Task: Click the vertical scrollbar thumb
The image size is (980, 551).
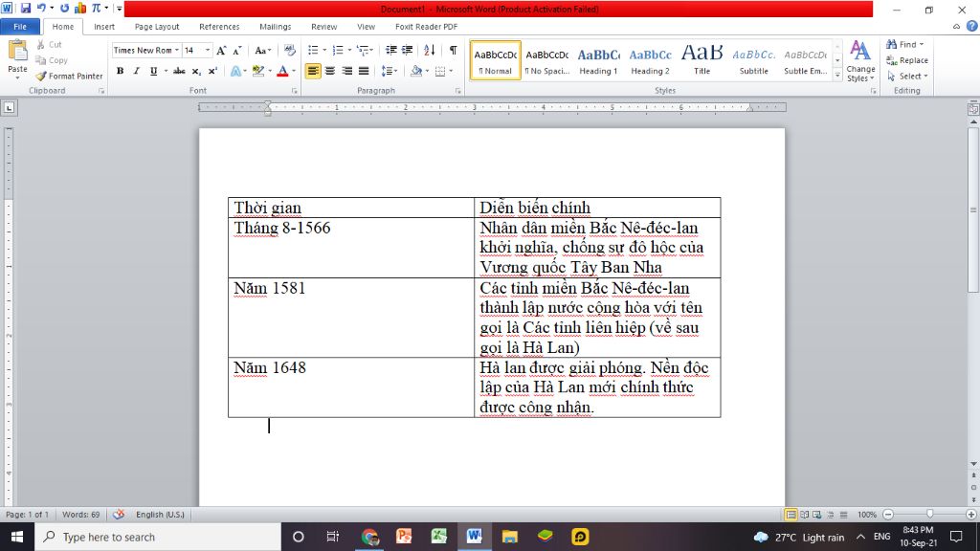Action: [973, 210]
